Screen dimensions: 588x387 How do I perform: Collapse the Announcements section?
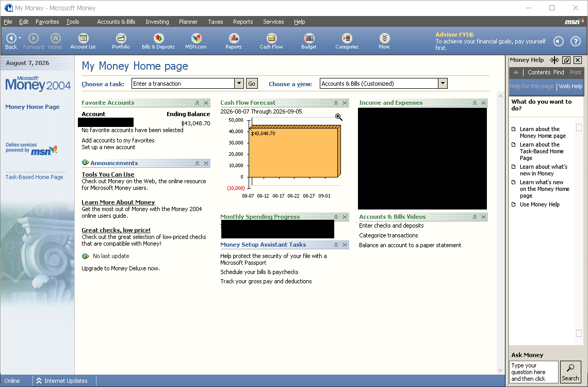[x=197, y=163]
